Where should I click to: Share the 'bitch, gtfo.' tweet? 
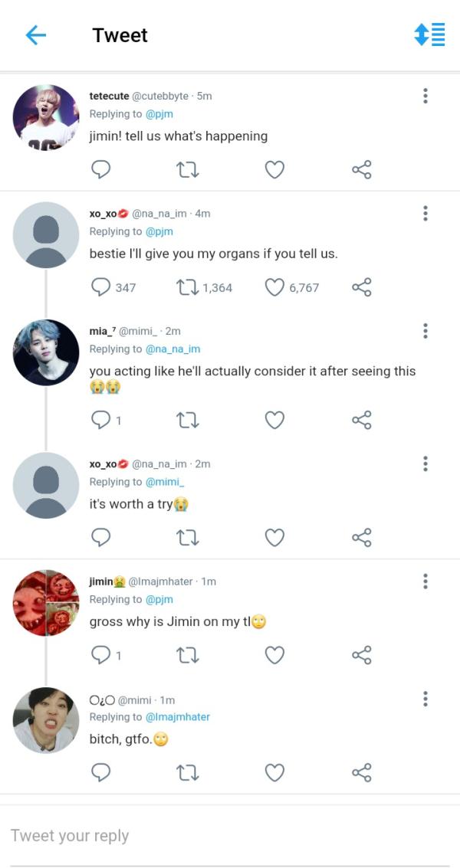(362, 772)
